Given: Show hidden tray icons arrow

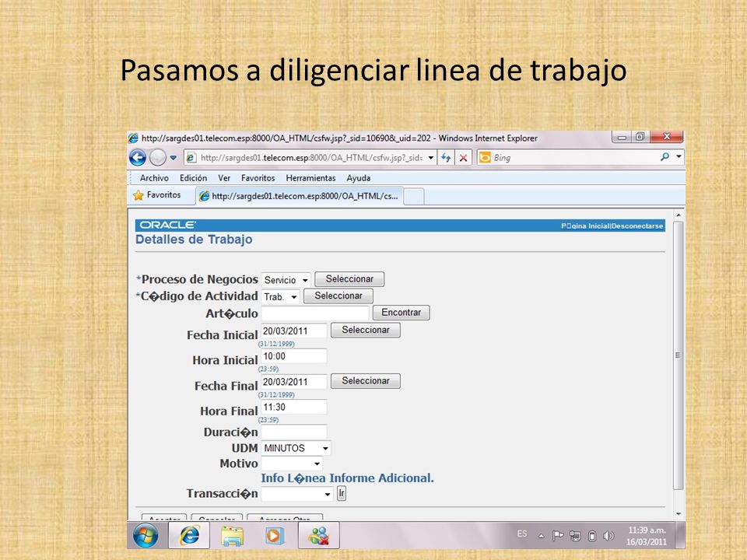Looking at the screenshot, I should click(x=542, y=536).
